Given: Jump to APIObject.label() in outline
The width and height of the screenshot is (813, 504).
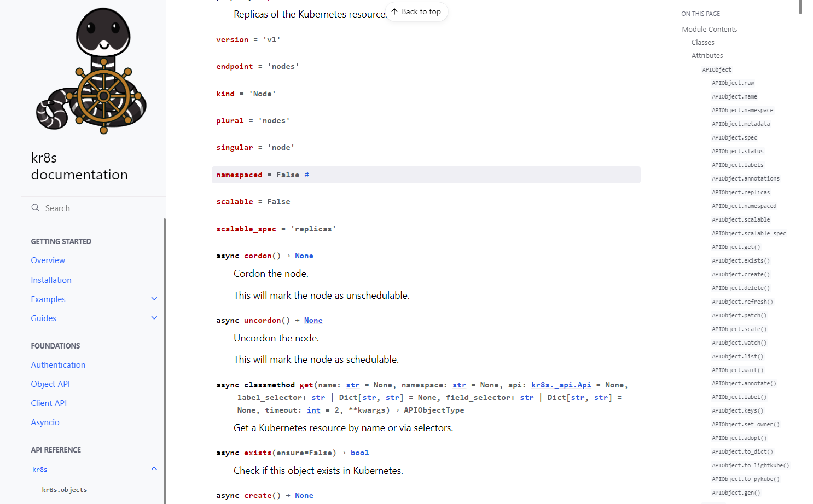Looking at the screenshot, I should (x=739, y=397).
